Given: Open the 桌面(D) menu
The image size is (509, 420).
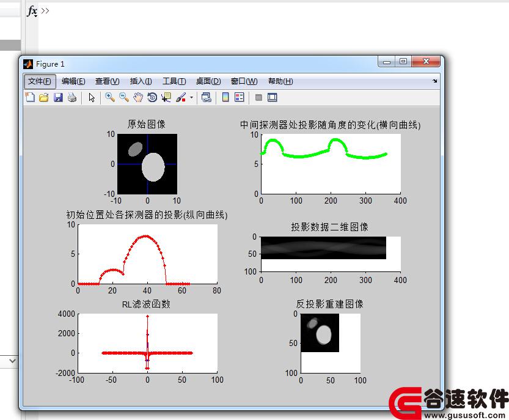Looking at the screenshot, I should tap(208, 81).
